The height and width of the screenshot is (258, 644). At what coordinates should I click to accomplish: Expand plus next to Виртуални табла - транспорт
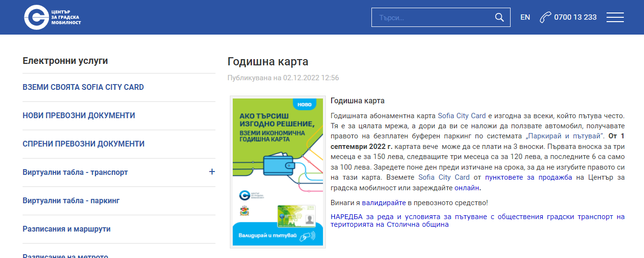click(x=212, y=172)
